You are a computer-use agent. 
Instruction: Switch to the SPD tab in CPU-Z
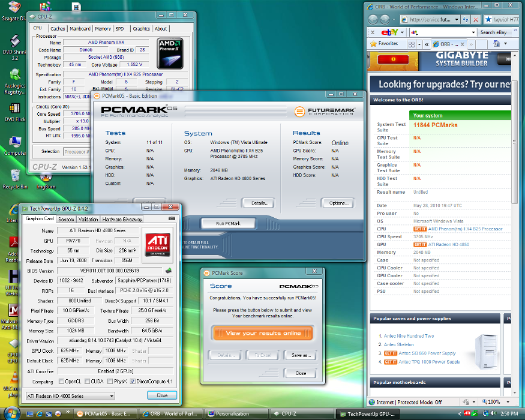click(x=119, y=29)
